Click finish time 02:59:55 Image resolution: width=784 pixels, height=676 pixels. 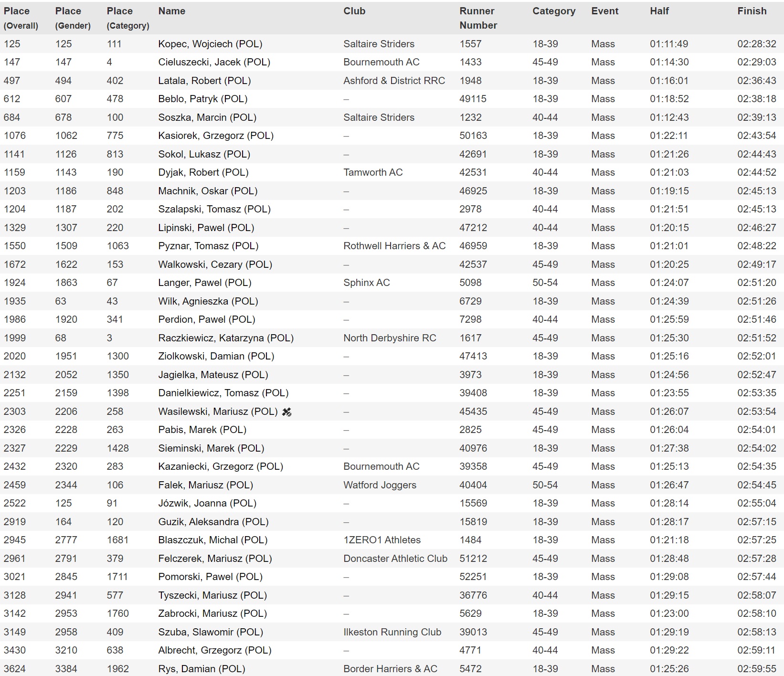[757, 669]
